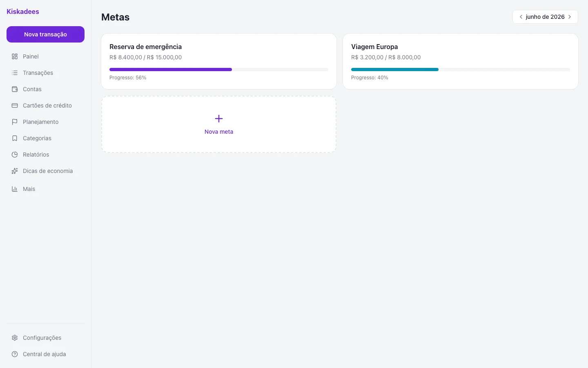The image size is (588, 368).
Task: Click the Central de ajuda question icon
Action: pos(15,354)
